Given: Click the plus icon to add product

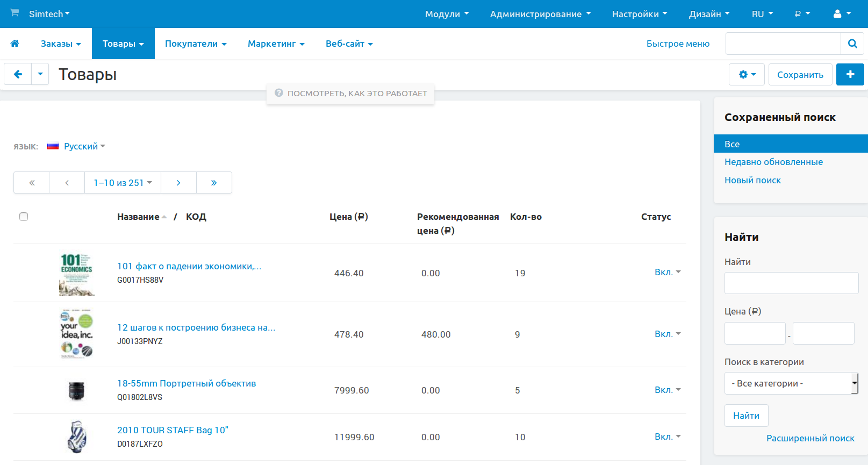Looking at the screenshot, I should pyautogui.click(x=850, y=75).
